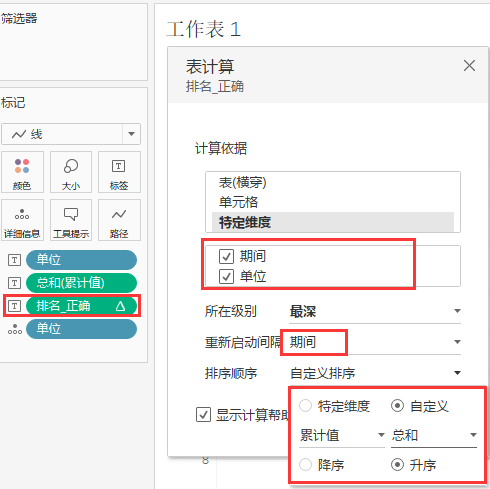
Task: Toggle the 期间 dimension checkbox
Action: point(226,256)
